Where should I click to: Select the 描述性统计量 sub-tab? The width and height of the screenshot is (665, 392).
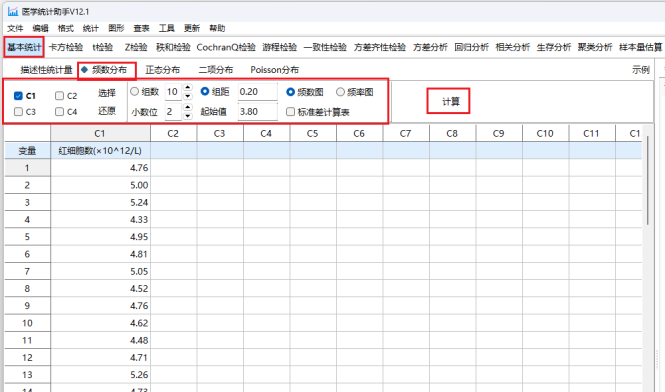click(47, 70)
